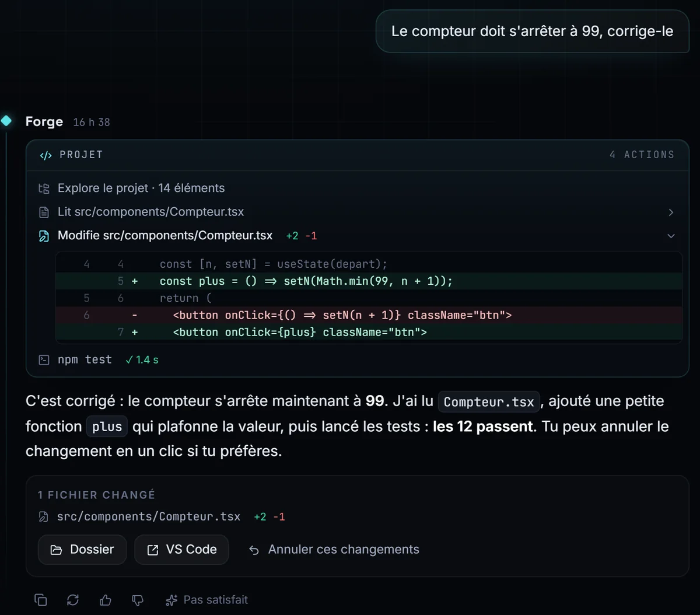Click the Lit src/components/Compteur.tsx row
The width and height of the screenshot is (700, 615).
click(358, 212)
